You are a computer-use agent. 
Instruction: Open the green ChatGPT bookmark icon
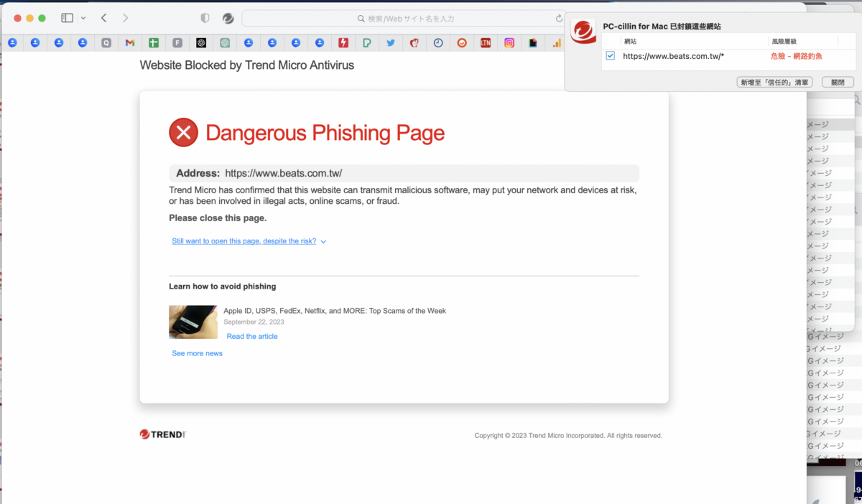[225, 43]
